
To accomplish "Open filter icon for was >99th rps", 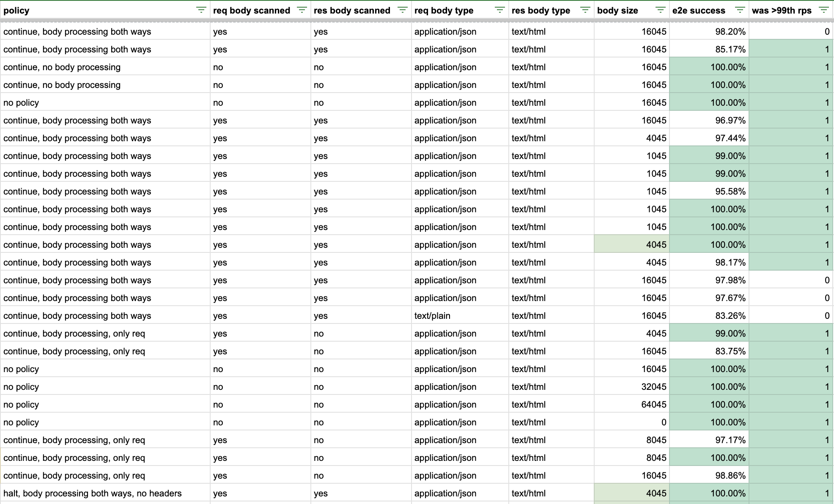I will click(824, 10).
